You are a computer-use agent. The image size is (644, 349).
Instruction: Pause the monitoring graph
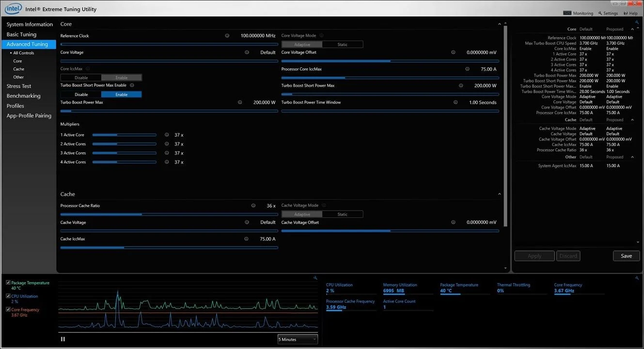pos(63,339)
